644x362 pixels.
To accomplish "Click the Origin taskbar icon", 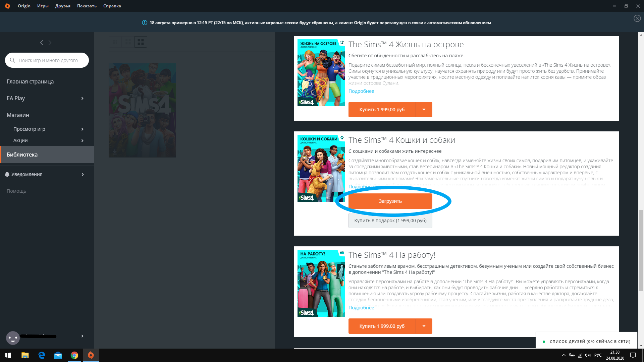I will pos(91,355).
